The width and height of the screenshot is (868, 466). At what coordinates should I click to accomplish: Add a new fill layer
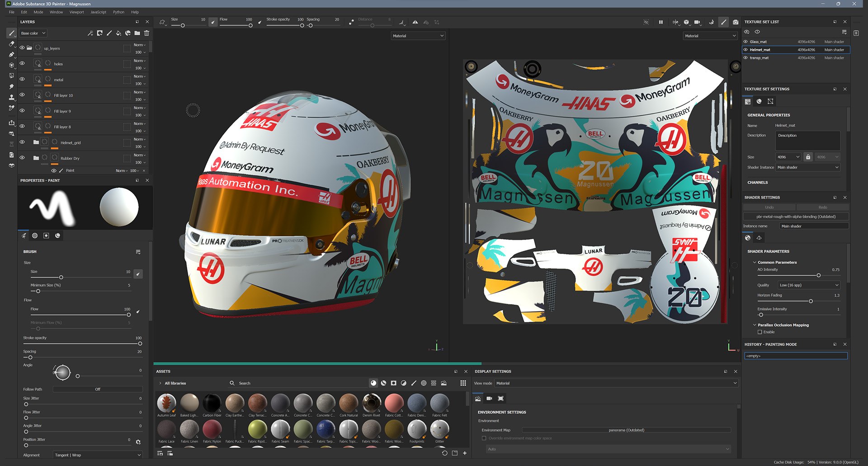tap(118, 33)
